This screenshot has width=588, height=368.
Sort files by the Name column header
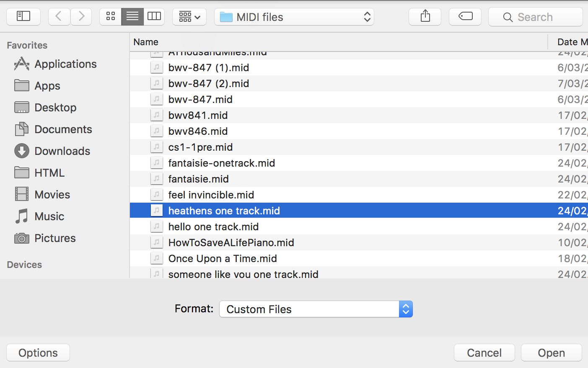[x=146, y=42]
